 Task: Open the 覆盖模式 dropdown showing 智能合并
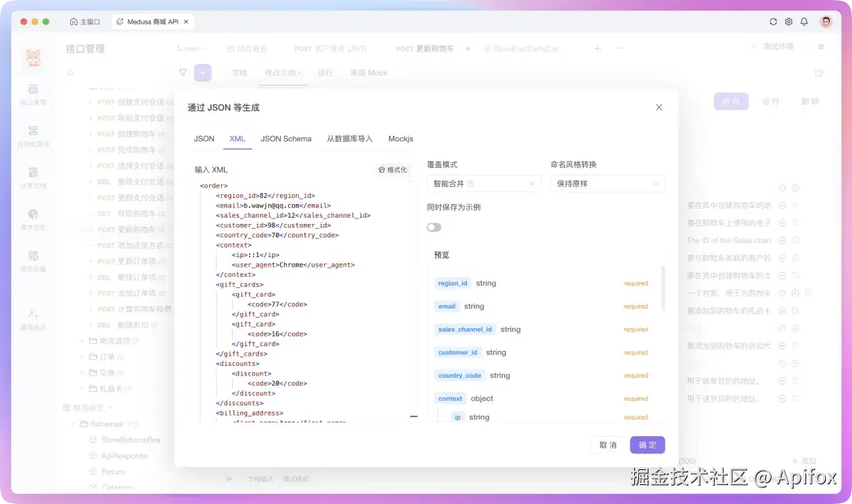484,182
